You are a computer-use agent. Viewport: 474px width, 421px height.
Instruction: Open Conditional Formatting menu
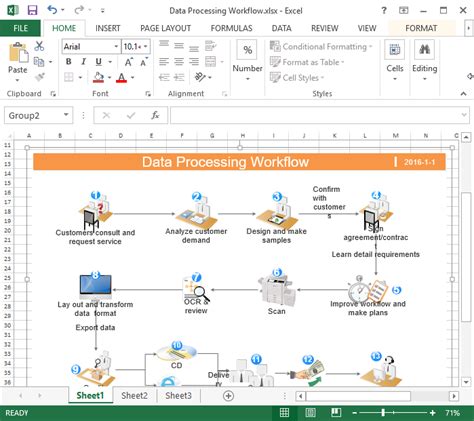(321, 47)
